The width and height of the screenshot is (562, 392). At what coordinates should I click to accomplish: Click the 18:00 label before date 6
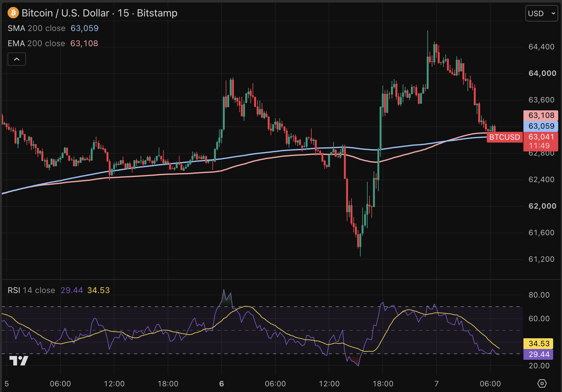[168, 384]
